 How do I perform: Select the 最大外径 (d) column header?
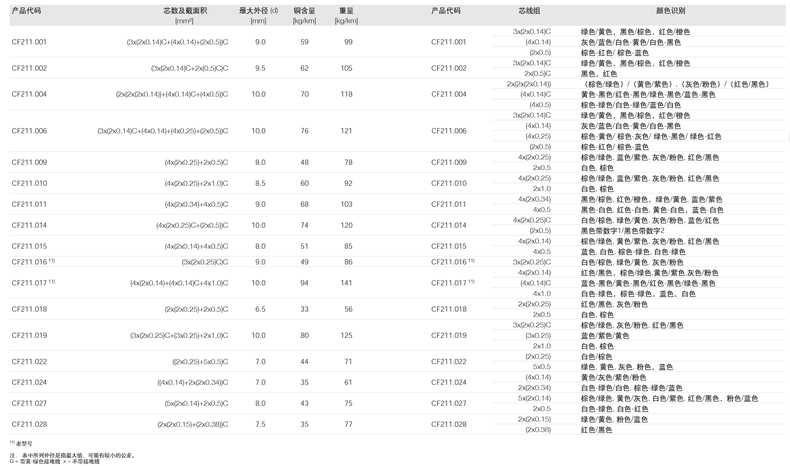click(x=259, y=9)
